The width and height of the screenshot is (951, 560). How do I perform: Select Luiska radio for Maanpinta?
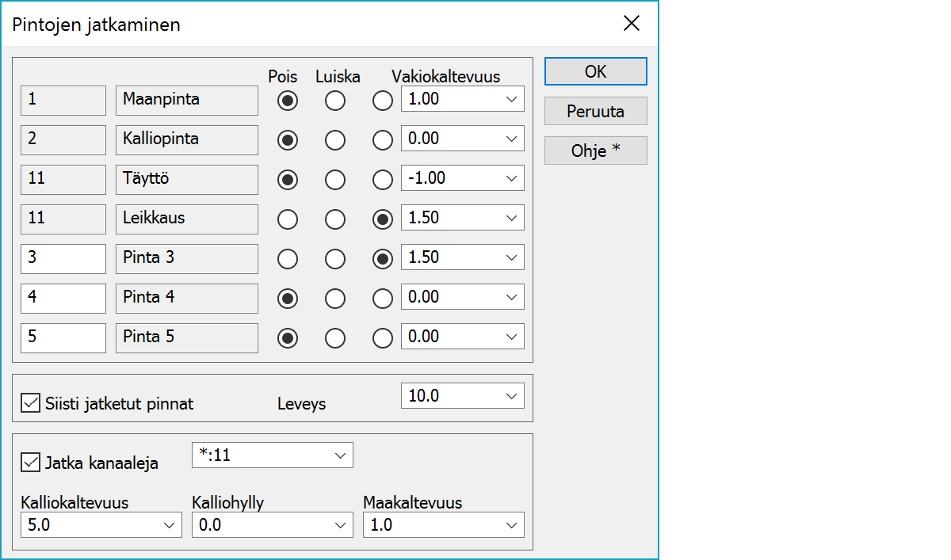tap(335, 101)
